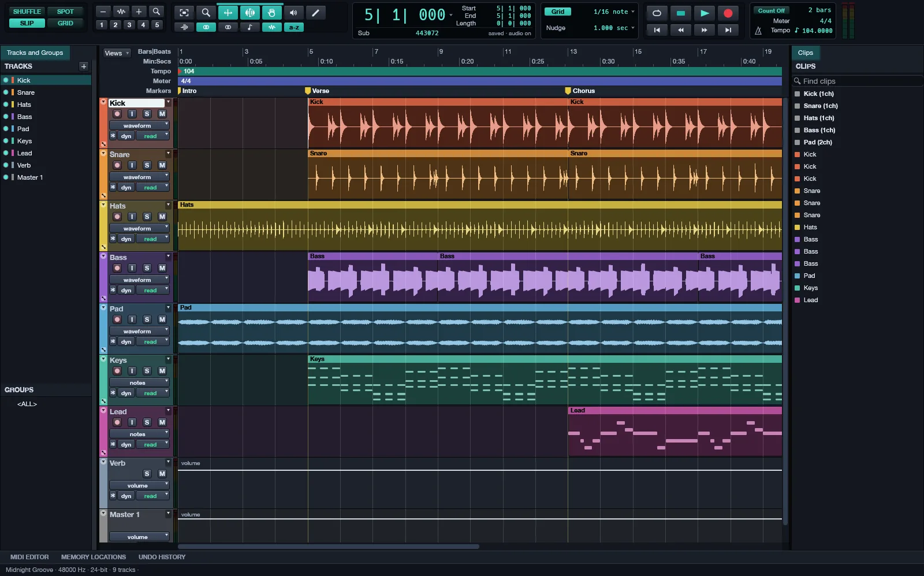Viewport: 924px width, 576px height.
Task: Click the Record transport button
Action: [728, 13]
